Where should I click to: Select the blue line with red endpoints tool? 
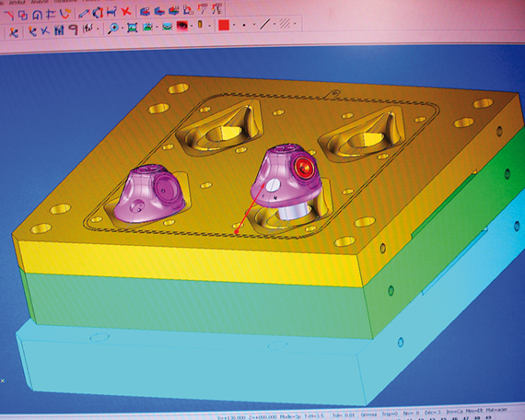click(84, 14)
